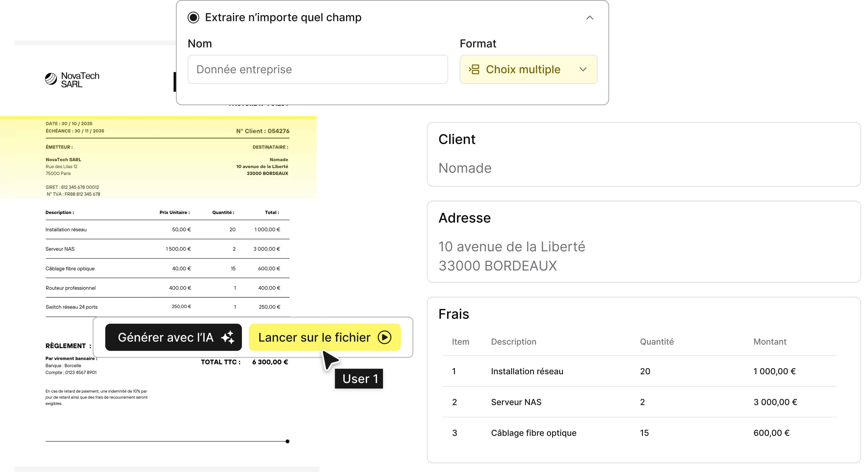Click the 'Montant' column header
The height and width of the screenshot is (472, 868).
click(x=770, y=341)
